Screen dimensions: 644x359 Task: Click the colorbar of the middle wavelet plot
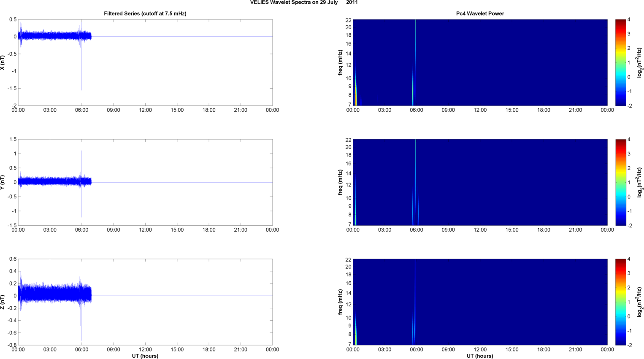[x=620, y=182]
